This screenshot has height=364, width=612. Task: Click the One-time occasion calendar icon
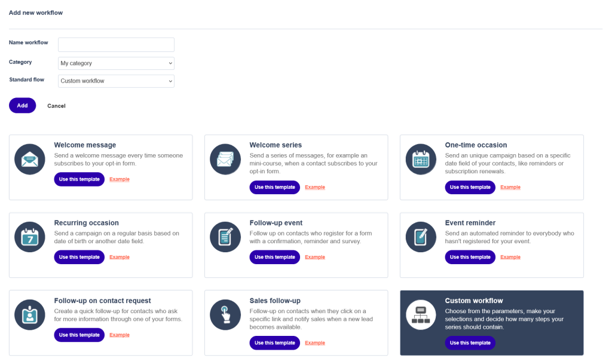[x=421, y=159]
